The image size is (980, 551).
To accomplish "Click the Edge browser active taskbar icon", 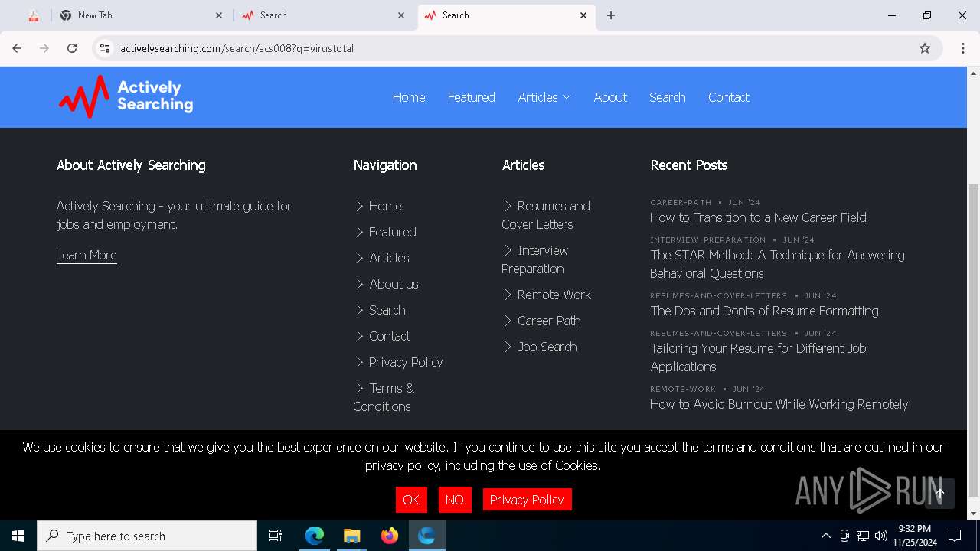I will tap(426, 536).
